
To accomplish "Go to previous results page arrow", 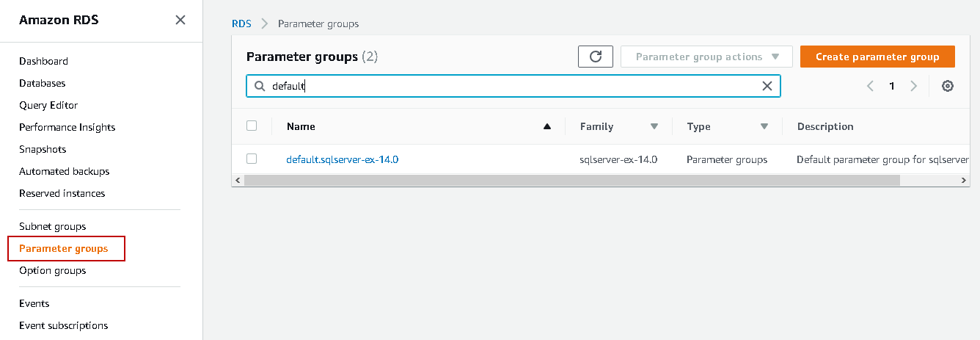I will (870, 86).
